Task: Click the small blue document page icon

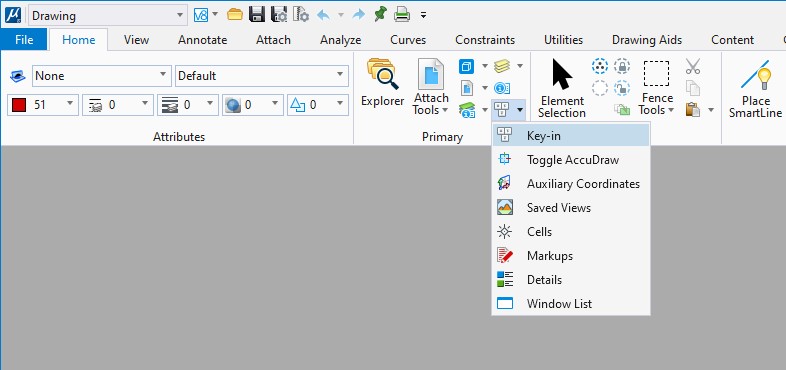Action: [467, 89]
